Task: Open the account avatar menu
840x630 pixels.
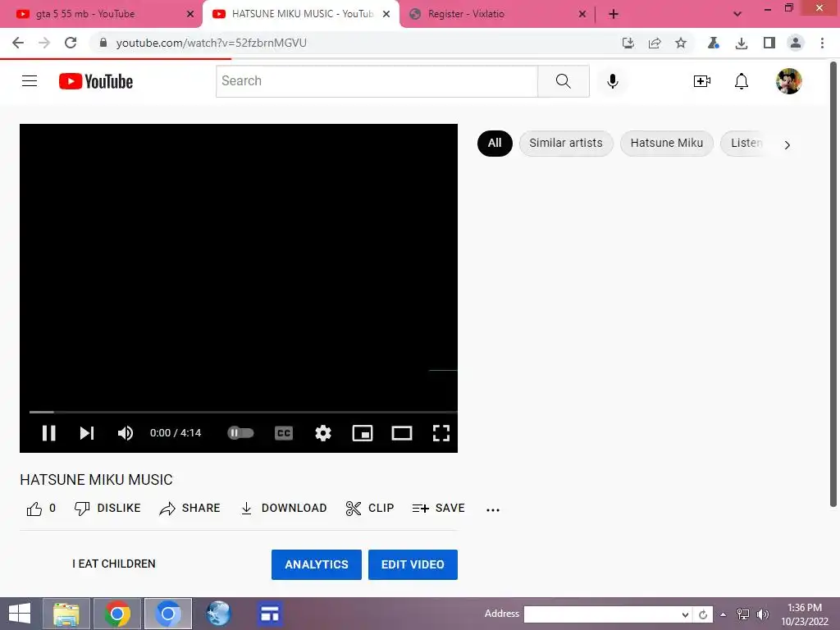Action: tap(789, 81)
